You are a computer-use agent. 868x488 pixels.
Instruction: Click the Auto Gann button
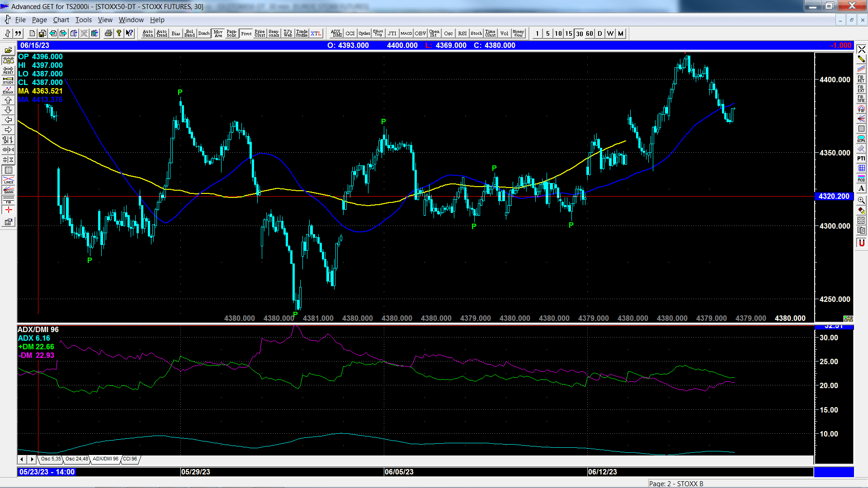148,33
